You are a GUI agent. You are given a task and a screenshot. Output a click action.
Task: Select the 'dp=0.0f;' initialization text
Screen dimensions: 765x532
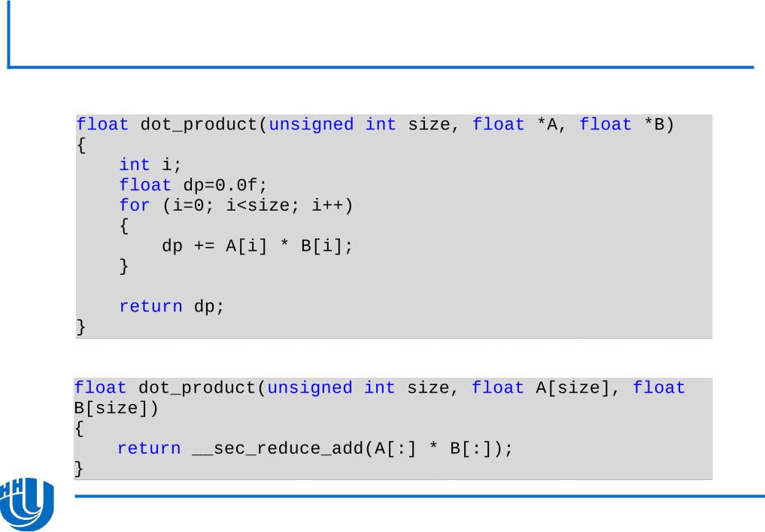tap(226, 185)
